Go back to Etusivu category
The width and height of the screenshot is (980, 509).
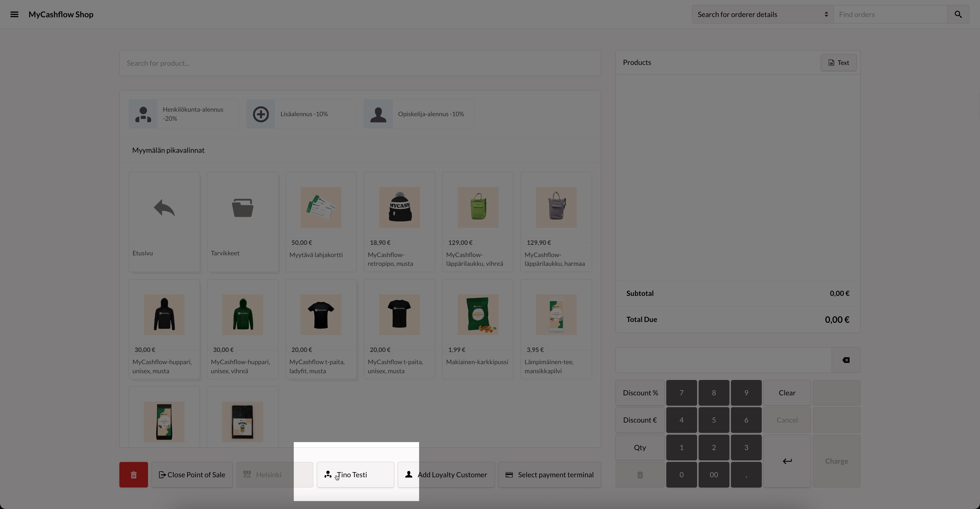point(164,222)
